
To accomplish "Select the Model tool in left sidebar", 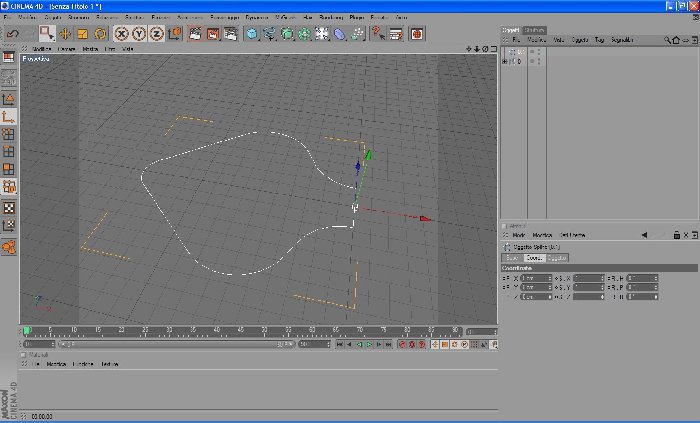I will click(x=8, y=99).
